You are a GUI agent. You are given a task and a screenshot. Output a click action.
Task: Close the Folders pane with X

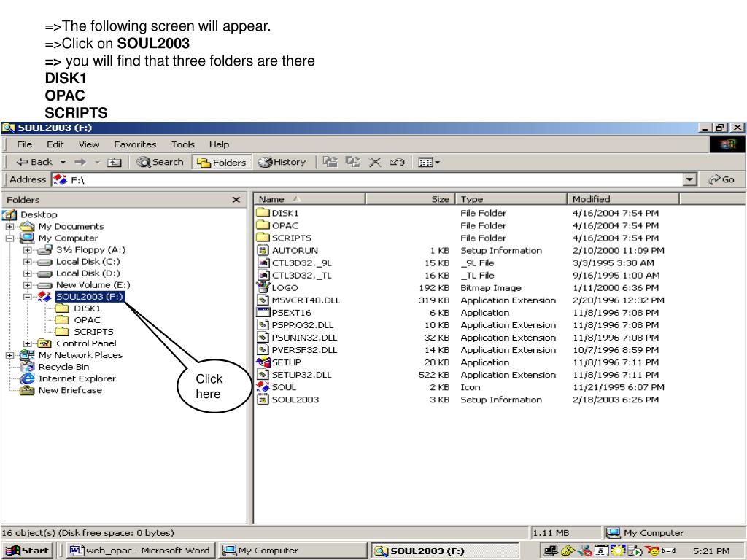point(236,200)
